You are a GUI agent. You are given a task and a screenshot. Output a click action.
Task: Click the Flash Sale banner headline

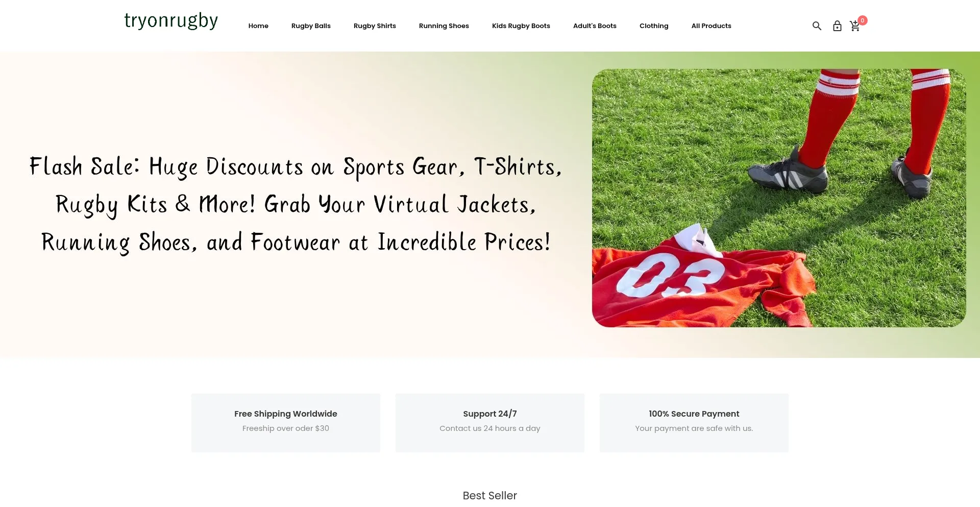[296, 204]
